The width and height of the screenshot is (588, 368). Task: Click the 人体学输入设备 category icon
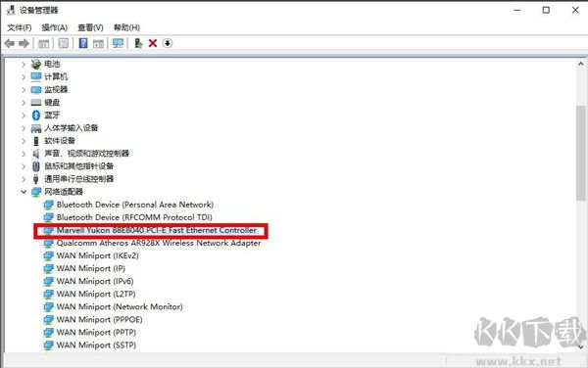point(36,128)
